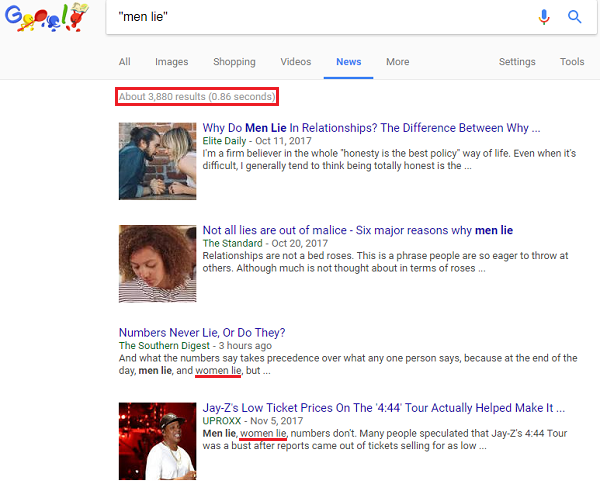Click the magnifying glass search icon

coord(575,17)
